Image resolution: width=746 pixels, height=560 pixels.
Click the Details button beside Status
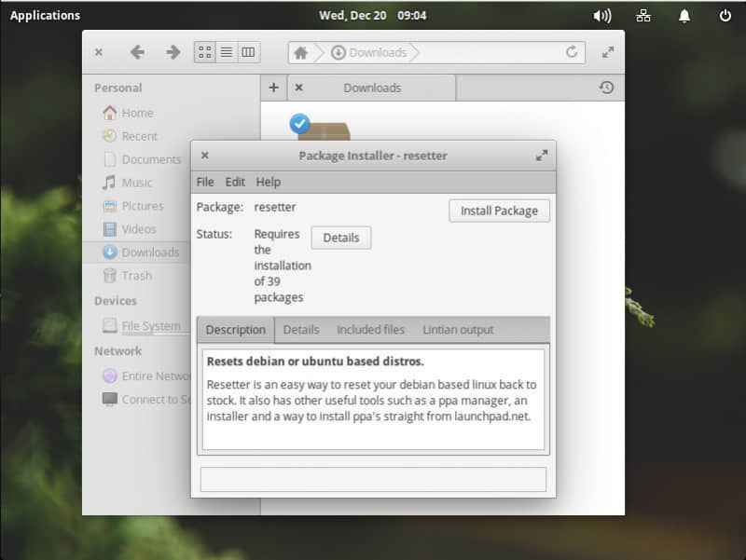click(340, 238)
